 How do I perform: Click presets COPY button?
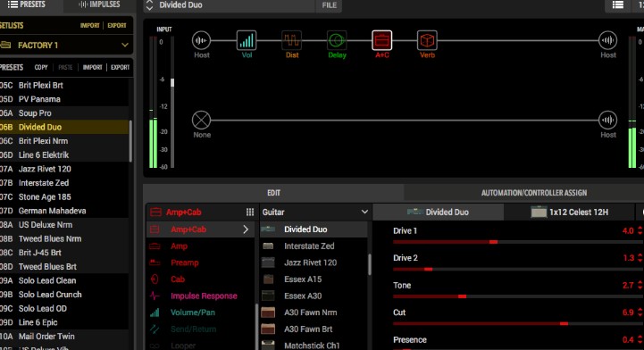click(41, 67)
